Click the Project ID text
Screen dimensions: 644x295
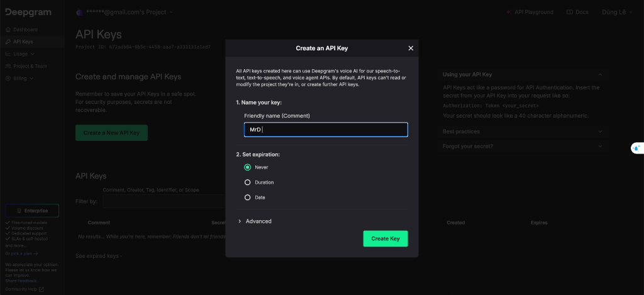click(143, 47)
